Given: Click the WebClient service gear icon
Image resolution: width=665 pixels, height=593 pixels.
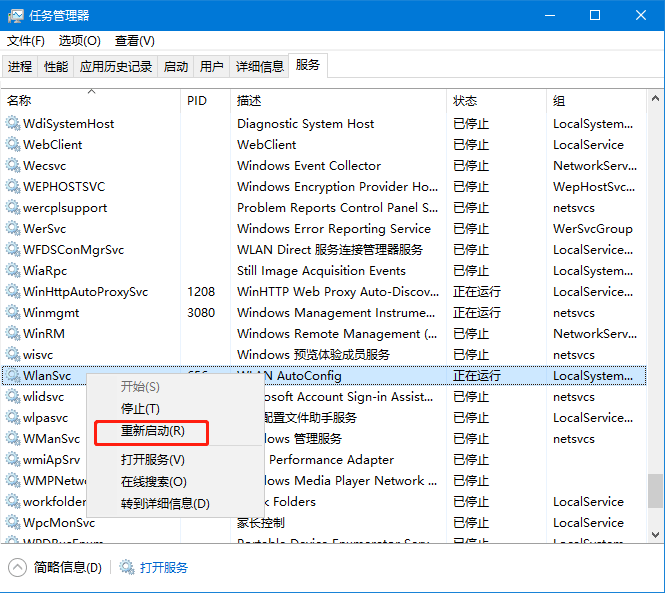Looking at the screenshot, I should click(x=13, y=145).
